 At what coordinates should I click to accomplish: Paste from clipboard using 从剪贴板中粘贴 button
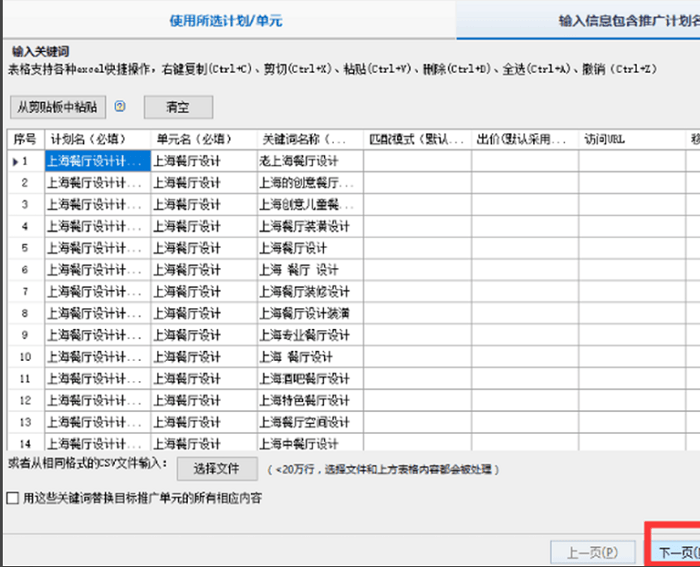coord(58,107)
